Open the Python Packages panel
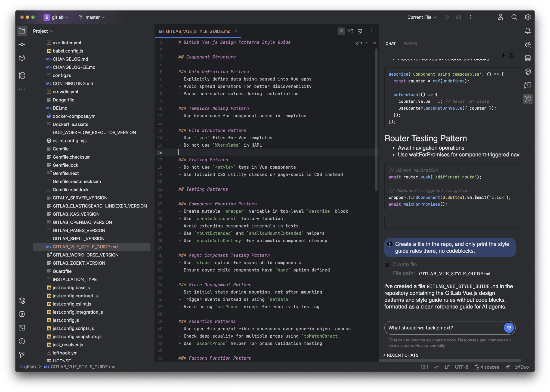 (x=22, y=301)
